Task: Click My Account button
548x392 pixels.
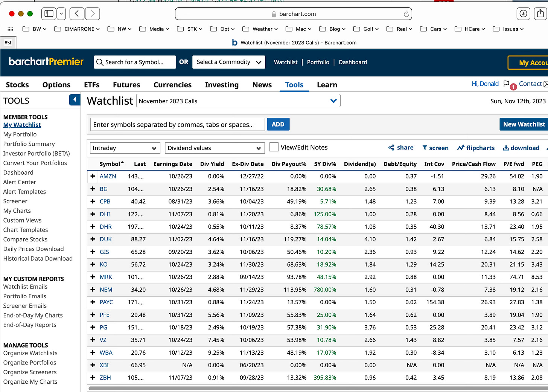Action: point(528,63)
